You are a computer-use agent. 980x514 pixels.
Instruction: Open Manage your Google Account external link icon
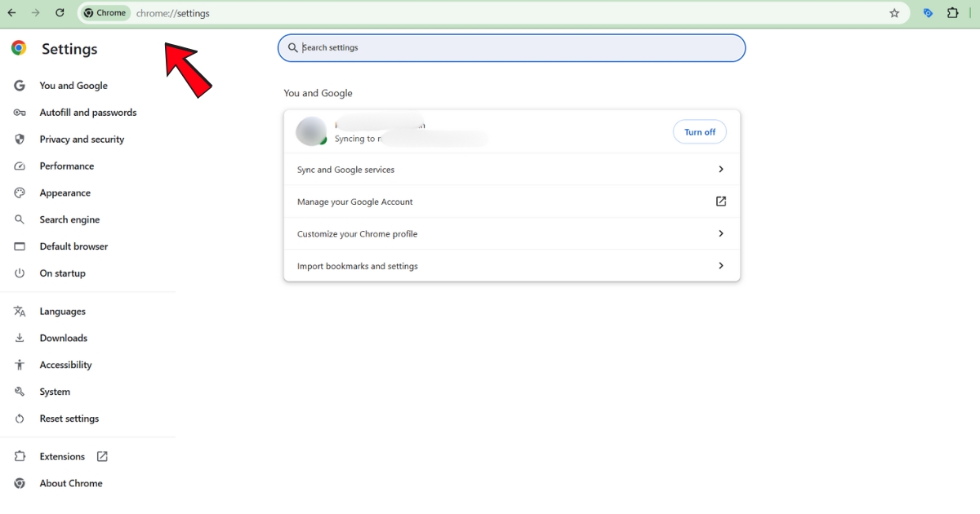tap(720, 201)
